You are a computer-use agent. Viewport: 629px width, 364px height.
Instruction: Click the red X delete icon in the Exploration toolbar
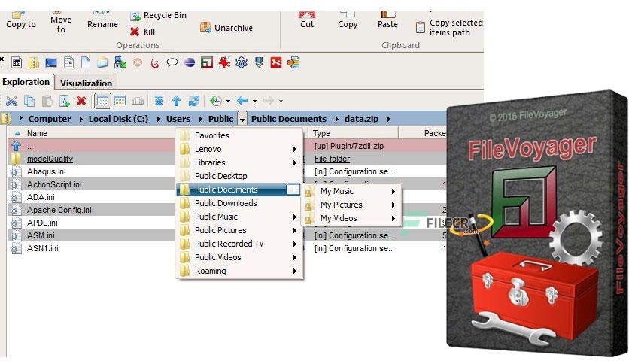pyautogui.click(x=81, y=101)
